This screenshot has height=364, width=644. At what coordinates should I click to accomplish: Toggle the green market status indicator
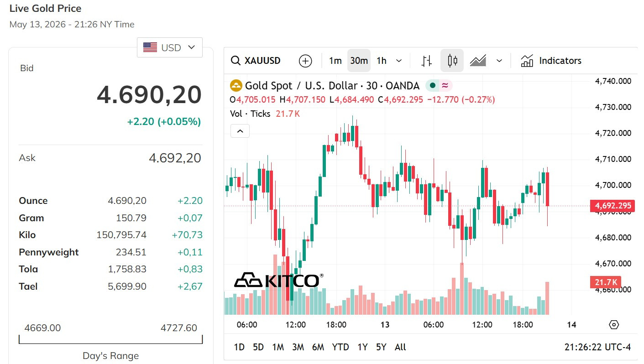coord(432,86)
